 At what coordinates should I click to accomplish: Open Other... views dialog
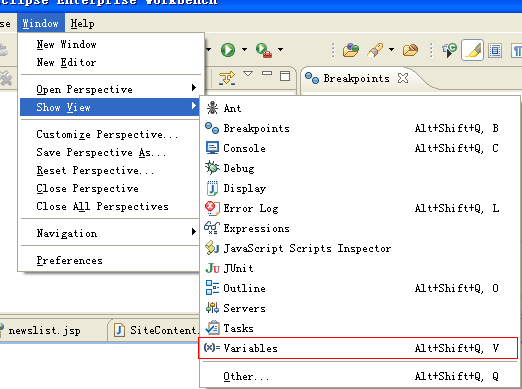coord(360,376)
